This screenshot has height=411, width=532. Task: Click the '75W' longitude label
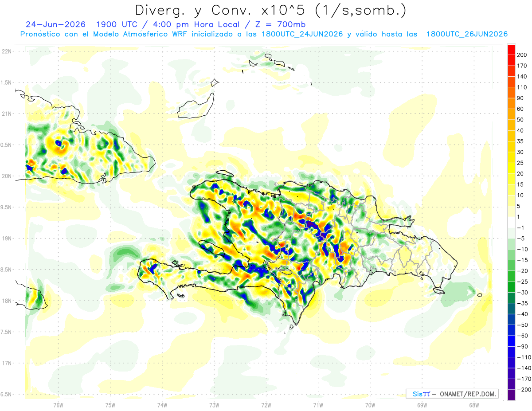pyautogui.click(x=110, y=404)
